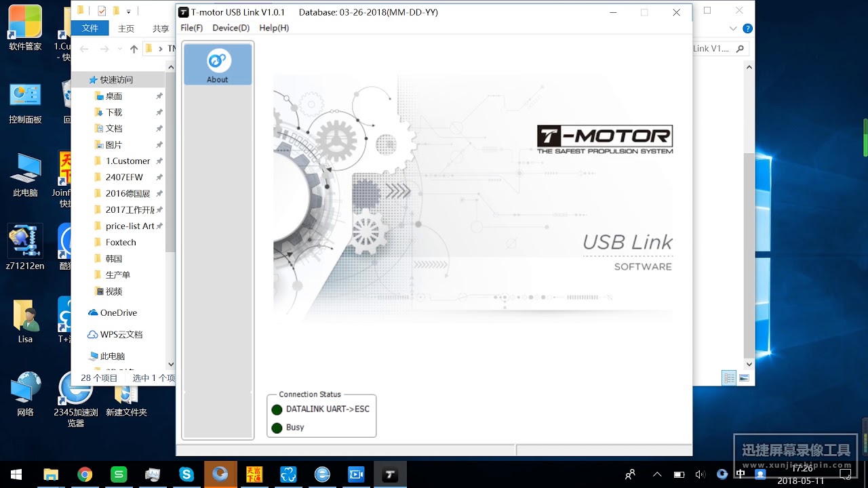Open the People icon in system tray
The image size is (868, 488).
click(631, 474)
